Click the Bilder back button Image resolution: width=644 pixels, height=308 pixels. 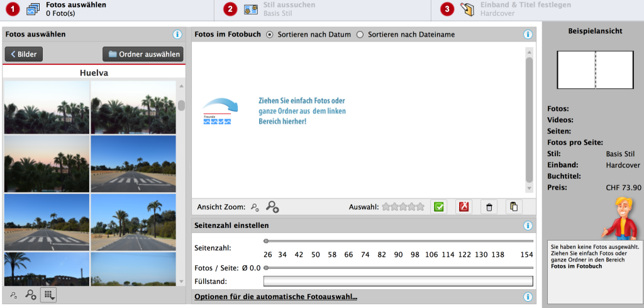click(x=24, y=54)
